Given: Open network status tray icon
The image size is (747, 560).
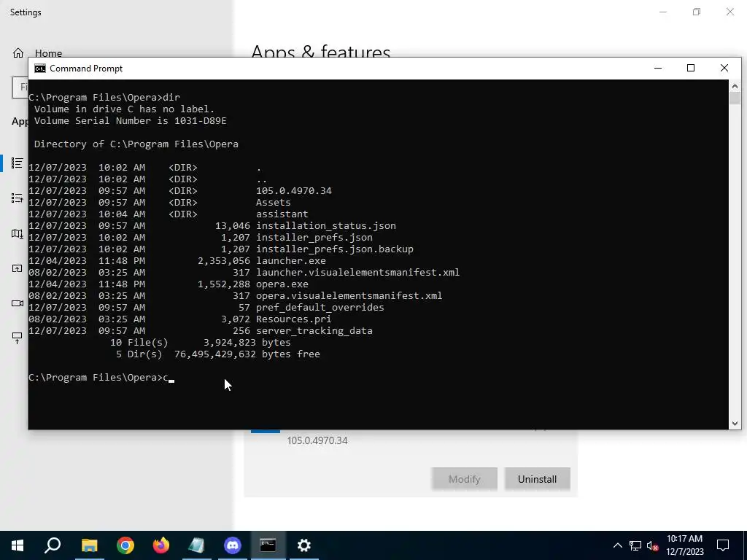Looking at the screenshot, I should (x=635, y=545).
